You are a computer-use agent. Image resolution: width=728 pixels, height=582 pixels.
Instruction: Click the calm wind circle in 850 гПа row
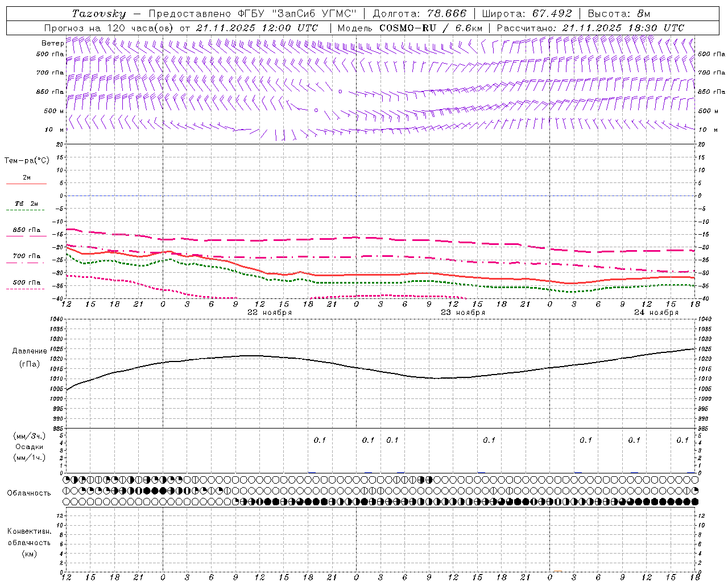(340, 92)
